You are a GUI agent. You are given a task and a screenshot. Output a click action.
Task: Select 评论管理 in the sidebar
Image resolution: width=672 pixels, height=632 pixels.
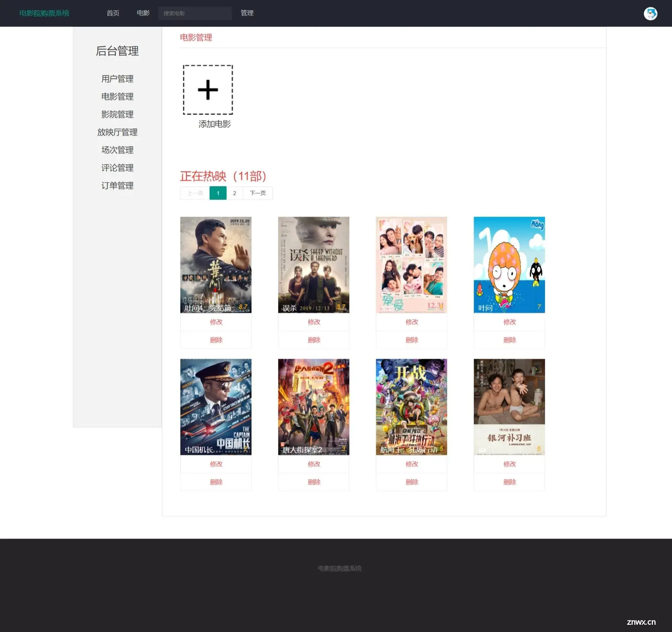pyautogui.click(x=117, y=168)
